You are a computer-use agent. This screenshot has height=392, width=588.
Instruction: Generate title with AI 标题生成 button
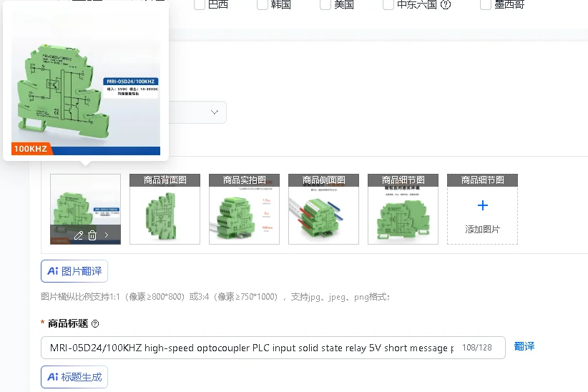tap(74, 376)
